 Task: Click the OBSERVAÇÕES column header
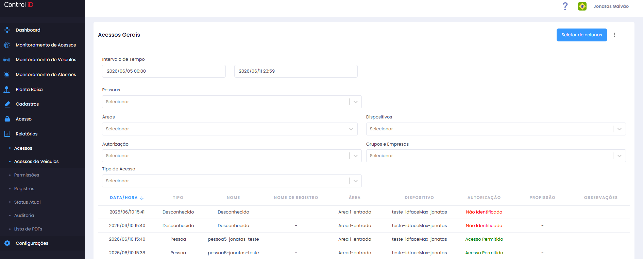[x=601, y=198]
